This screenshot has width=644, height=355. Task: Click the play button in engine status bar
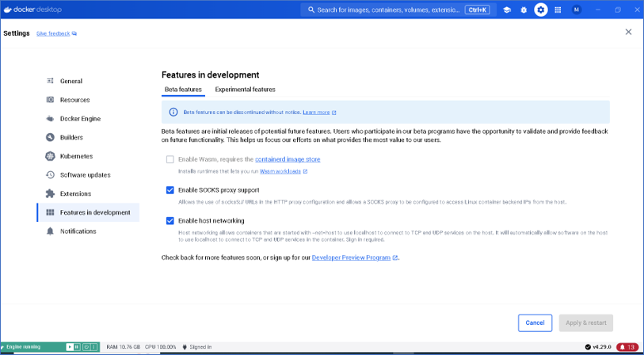pos(70,347)
